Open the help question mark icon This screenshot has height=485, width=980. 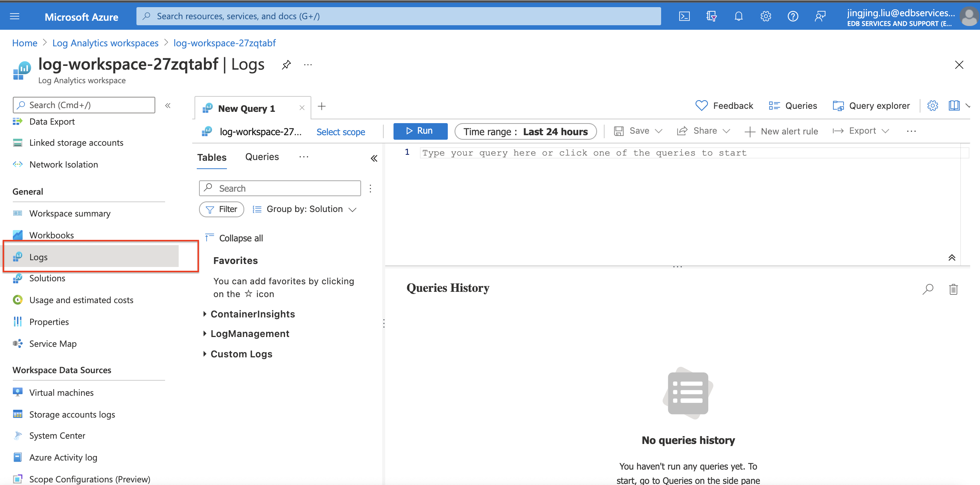tap(793, 16)
